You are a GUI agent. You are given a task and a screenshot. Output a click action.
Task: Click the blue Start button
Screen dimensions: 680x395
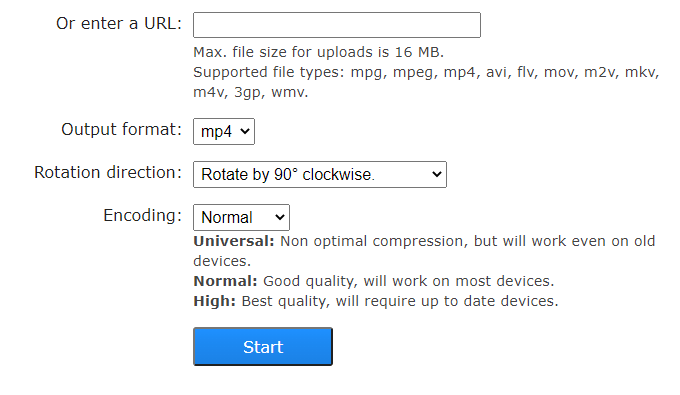coord(263,346)
